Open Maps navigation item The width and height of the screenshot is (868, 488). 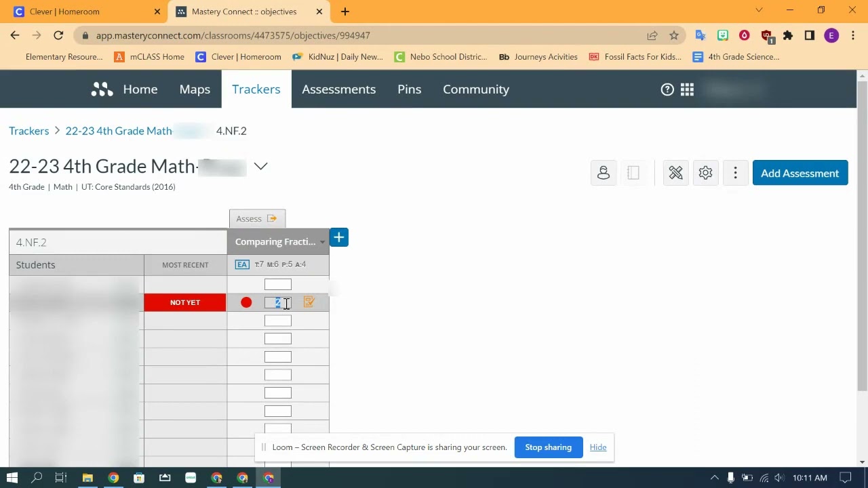tap(195, 89)
